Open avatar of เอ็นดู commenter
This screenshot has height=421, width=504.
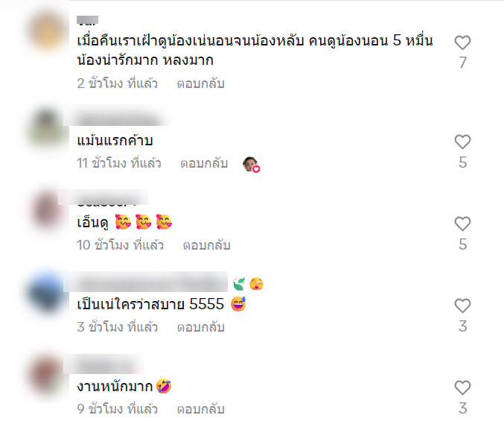48,211
